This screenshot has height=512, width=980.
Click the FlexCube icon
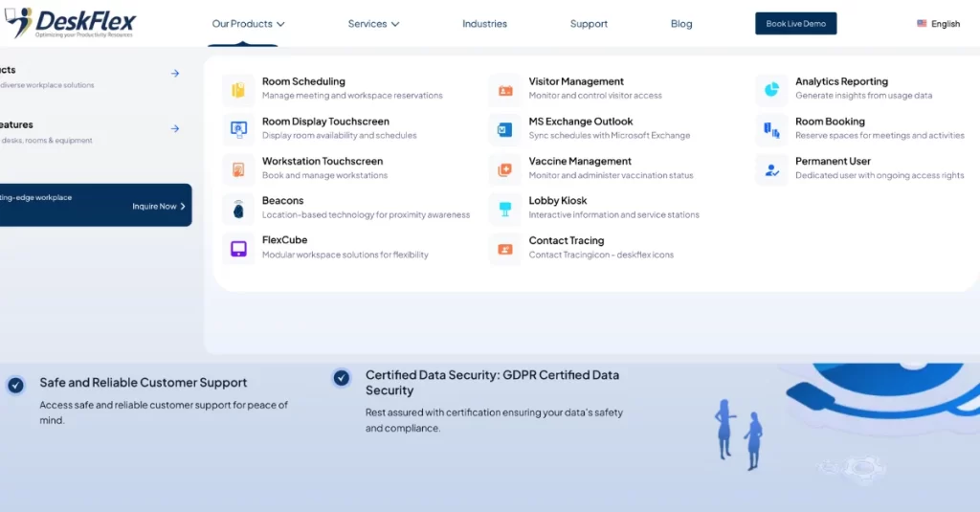coord(238,248)
